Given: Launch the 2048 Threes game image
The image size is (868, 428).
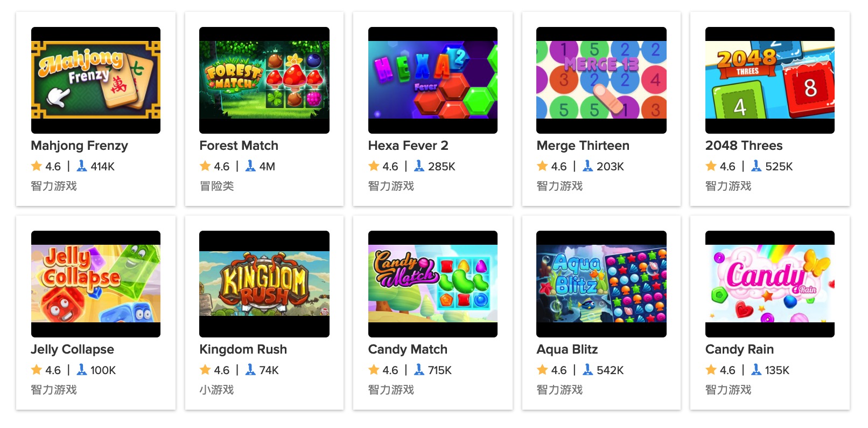Looking at the screenshot, I should click(770, 80).
